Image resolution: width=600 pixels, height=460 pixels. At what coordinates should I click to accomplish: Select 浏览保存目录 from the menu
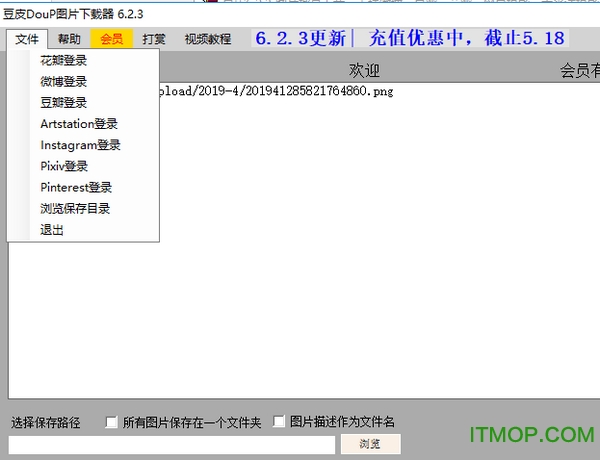75,208
